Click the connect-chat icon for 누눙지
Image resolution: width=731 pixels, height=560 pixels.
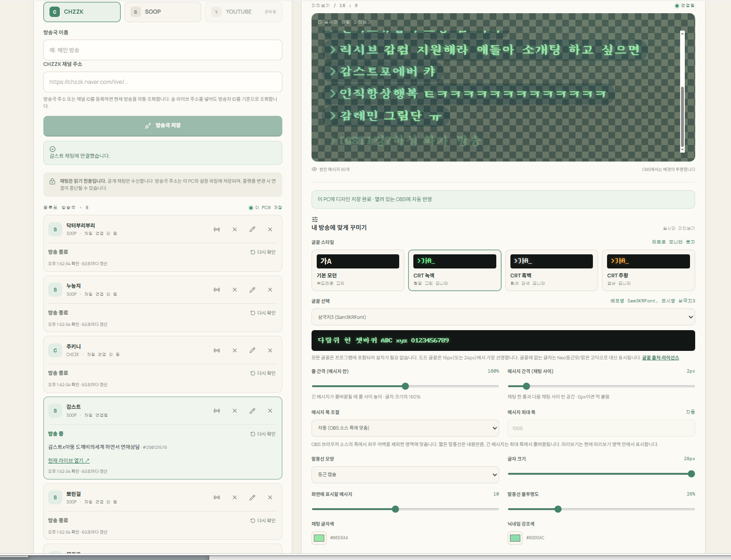pyautogui.click(x=217, y=290)
